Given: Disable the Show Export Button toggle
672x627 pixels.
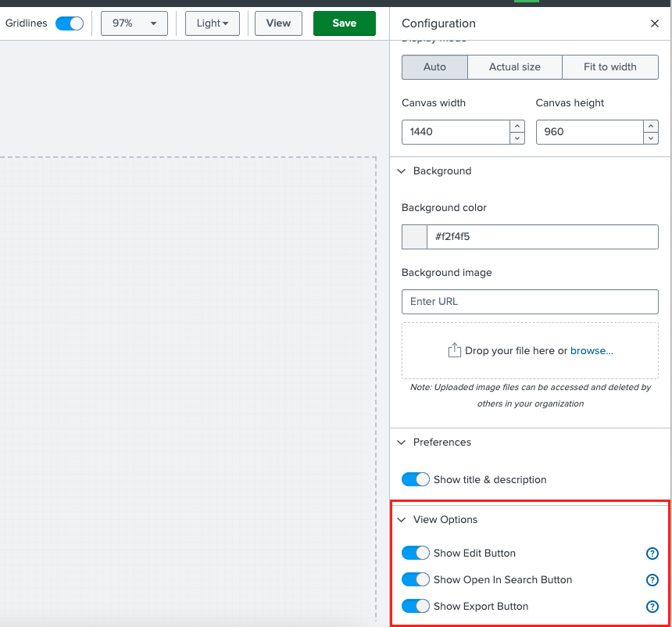Looking at the screenshot, I should pyautogui.click(x=416, y=606).
